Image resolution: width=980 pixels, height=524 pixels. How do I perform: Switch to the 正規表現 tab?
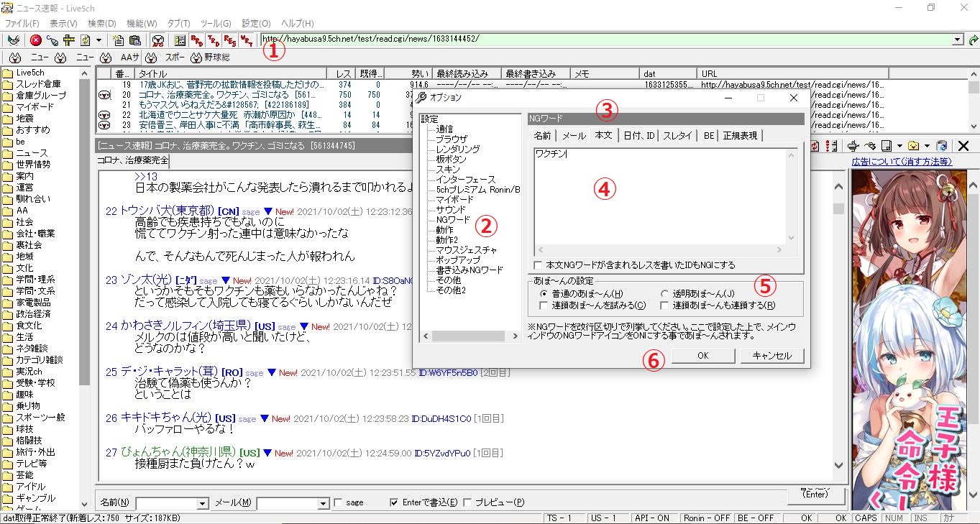point(741,135)
